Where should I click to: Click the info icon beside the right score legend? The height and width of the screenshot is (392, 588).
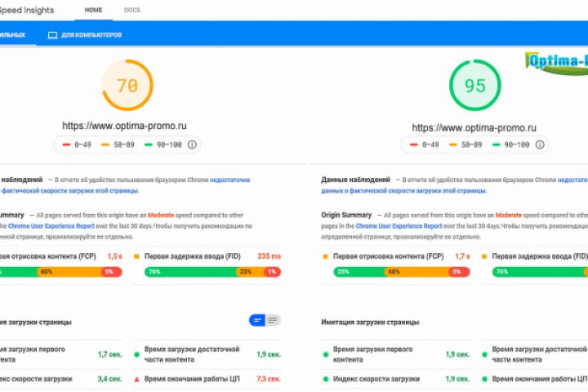pyautogui.click(x=540, y=145)
